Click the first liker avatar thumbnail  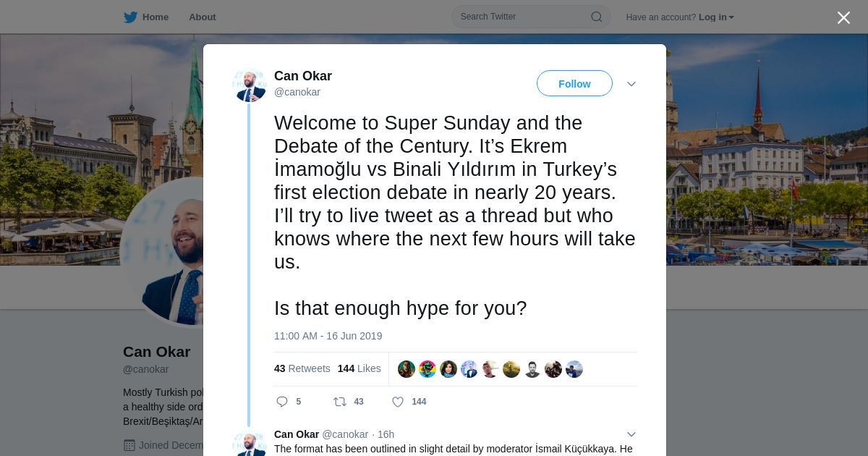coord(407,369)
